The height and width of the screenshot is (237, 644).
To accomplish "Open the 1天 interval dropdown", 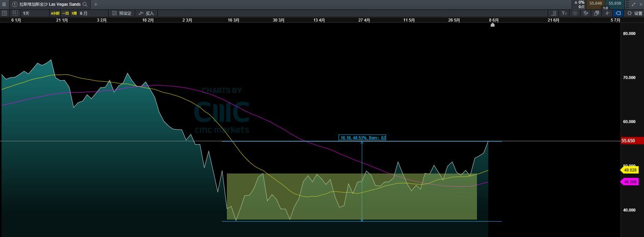I will click(34, 13).
